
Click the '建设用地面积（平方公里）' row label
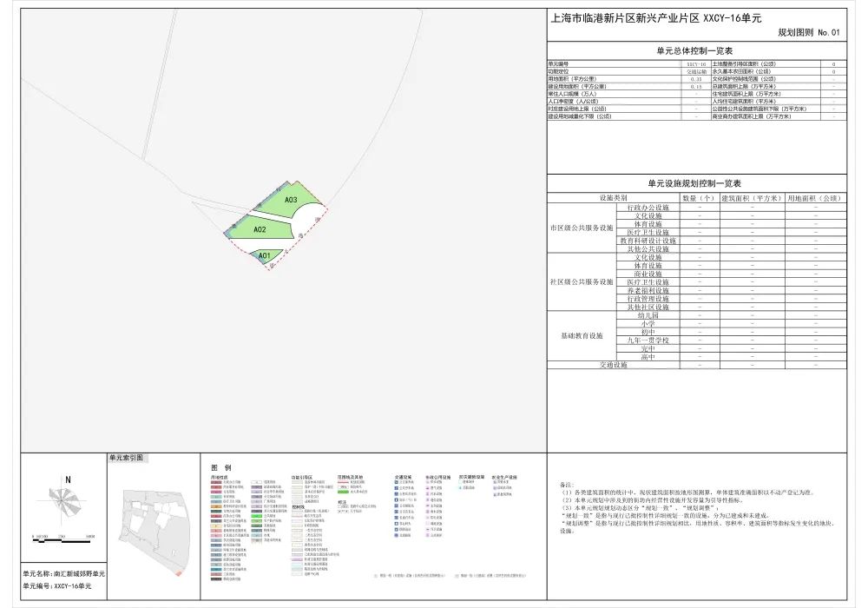coord(577,86)
